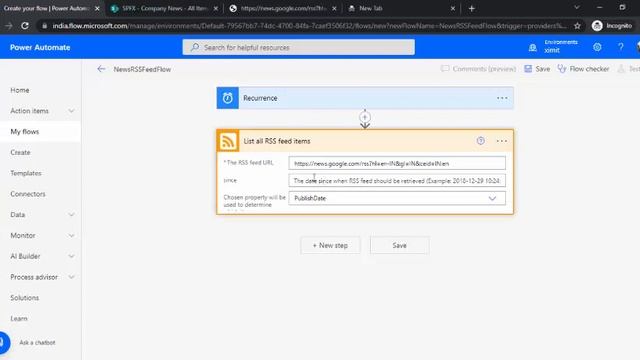Open Recurrence step ellipsis menu
This screenshot has height=360, width=640.
click(502, 98)
